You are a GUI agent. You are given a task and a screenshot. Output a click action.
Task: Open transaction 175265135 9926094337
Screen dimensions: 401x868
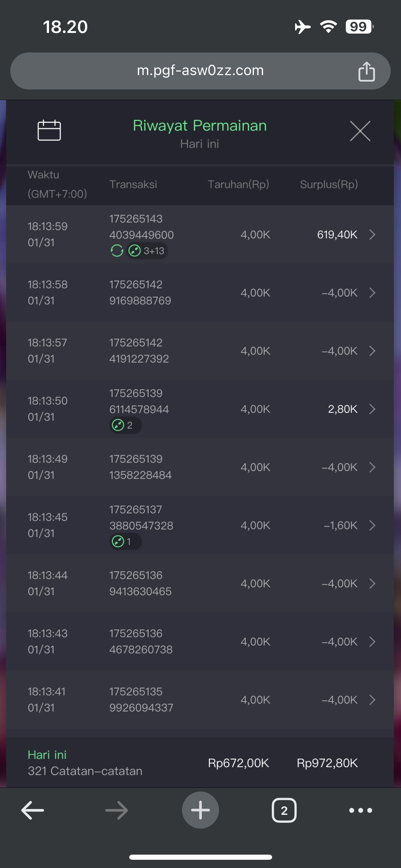[141, 699]
